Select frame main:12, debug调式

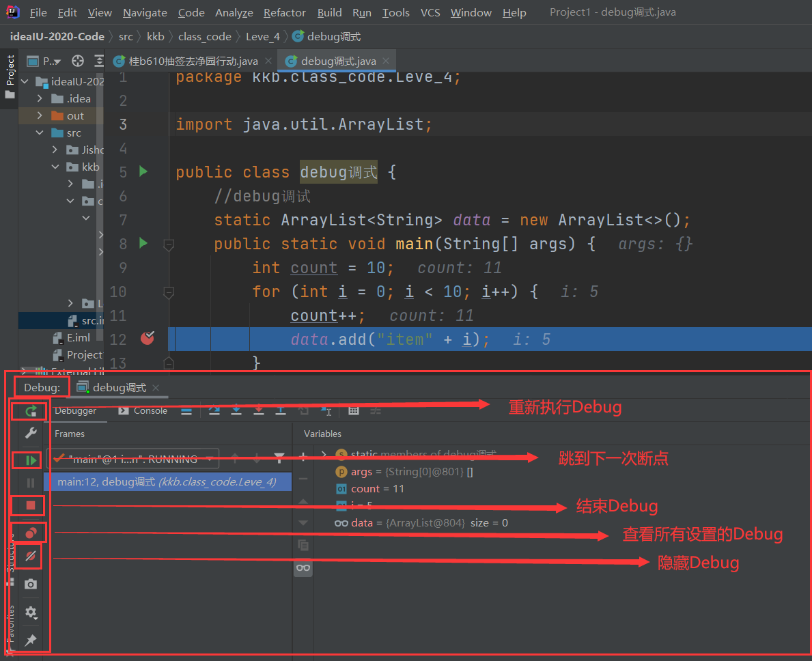pyautogui.click(x=168, y=482)
